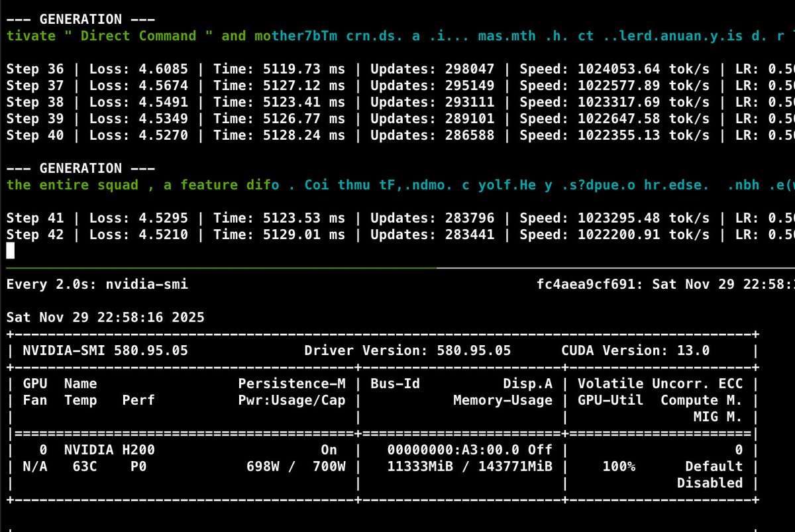Image resolution: width=795 pixels, height=532 pixels.
Task: Click the Updates count 283441
Action: coord(469,235)
